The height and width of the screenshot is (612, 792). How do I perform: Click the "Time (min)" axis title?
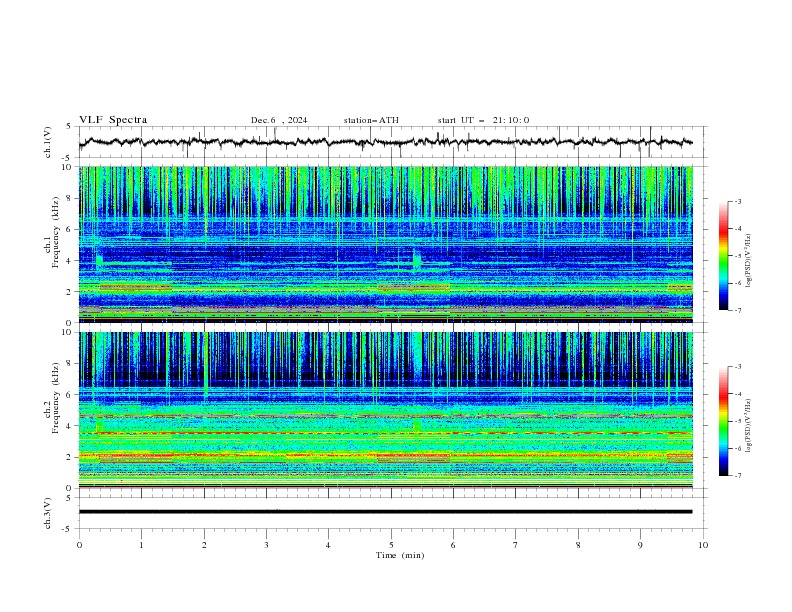[x=400, y=555]
